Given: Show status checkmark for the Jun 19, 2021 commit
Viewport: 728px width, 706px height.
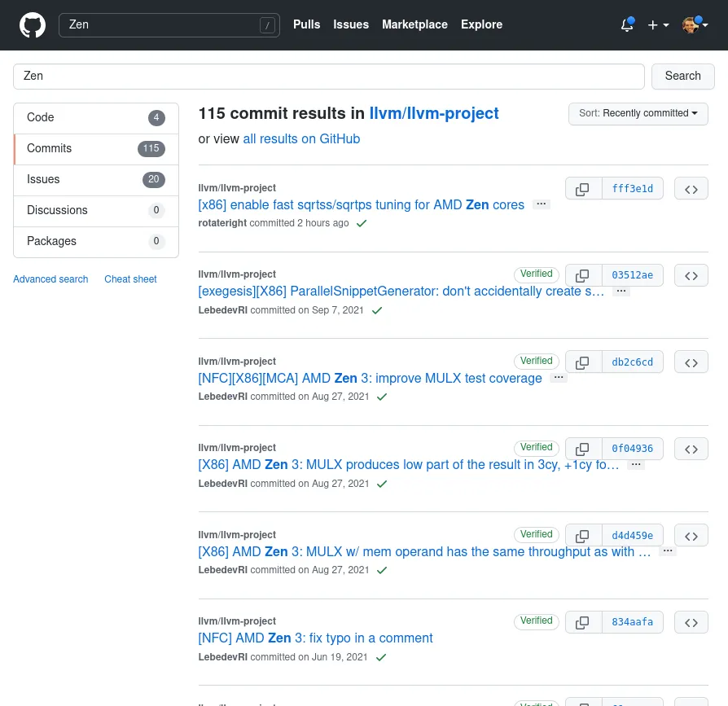Looking at the screenshot, I should pyautogui.click(x=381, y=657).
